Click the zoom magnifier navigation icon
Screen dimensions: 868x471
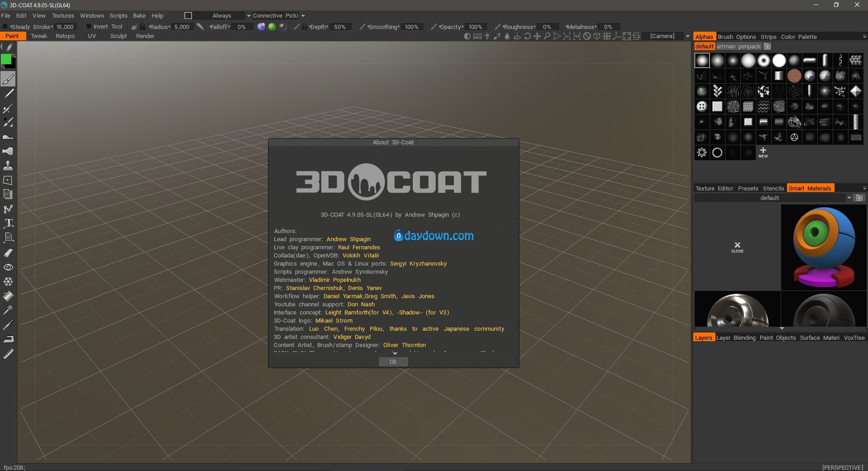point(547,36)
